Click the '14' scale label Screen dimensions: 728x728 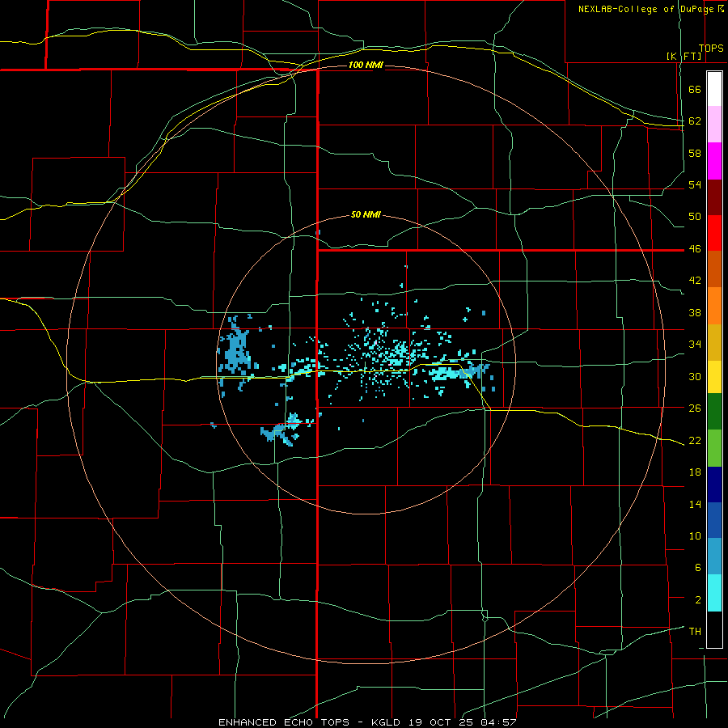click(695, 504)
